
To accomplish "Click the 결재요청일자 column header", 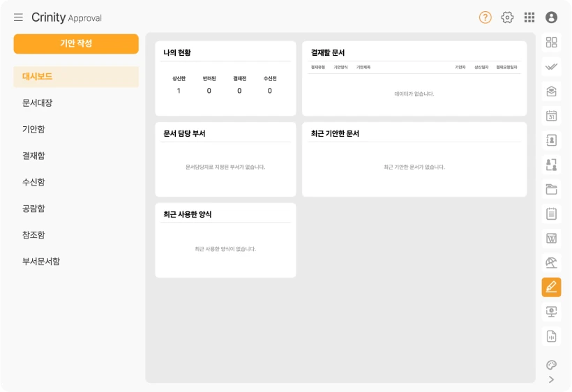I will 506,67.
